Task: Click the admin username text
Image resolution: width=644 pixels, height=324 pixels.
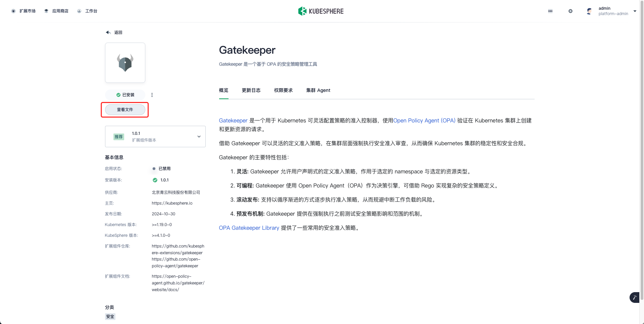Action: pos(604,8)
